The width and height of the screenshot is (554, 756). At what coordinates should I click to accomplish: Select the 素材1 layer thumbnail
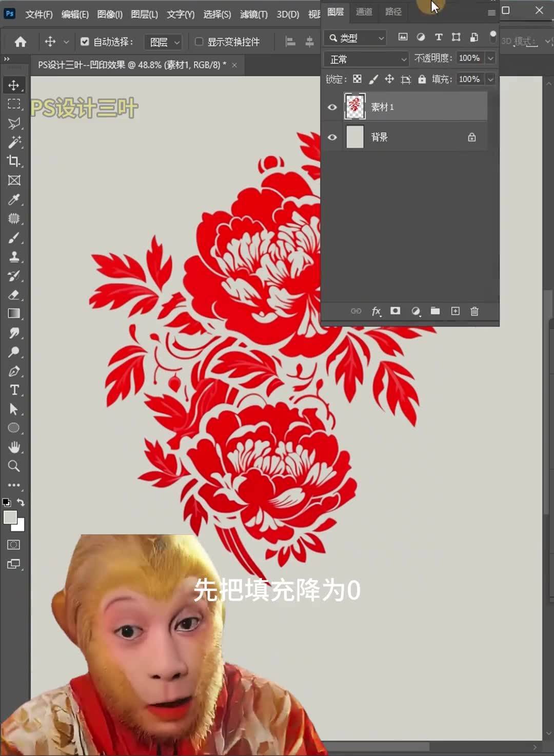[355, 106]
